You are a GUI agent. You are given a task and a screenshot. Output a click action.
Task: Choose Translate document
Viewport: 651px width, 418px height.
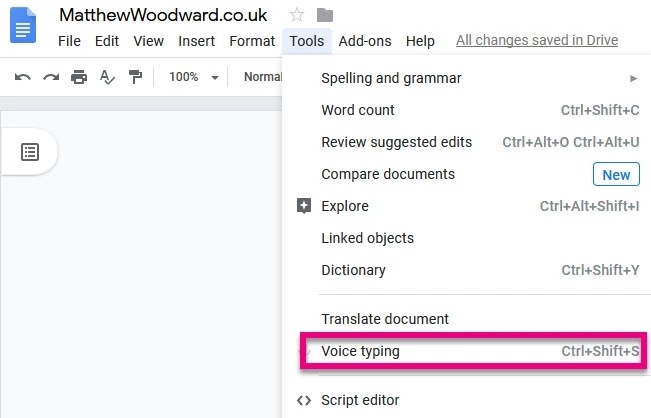coord(466,319)
